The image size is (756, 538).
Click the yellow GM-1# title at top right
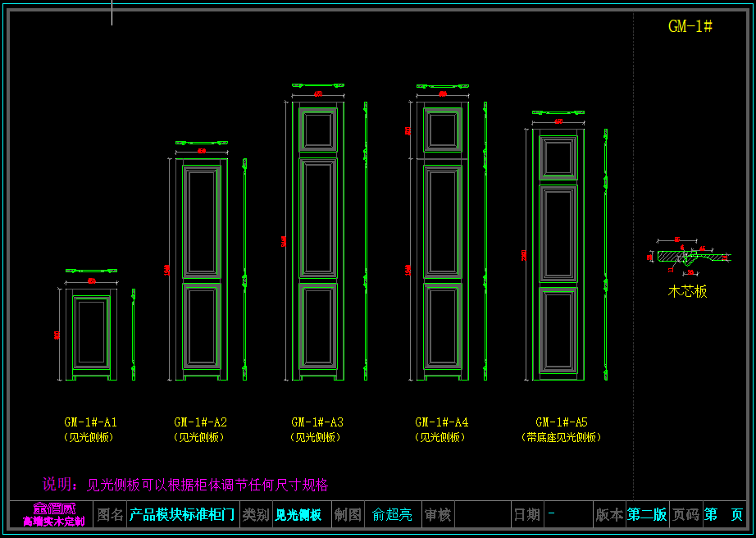pos(690,26)
